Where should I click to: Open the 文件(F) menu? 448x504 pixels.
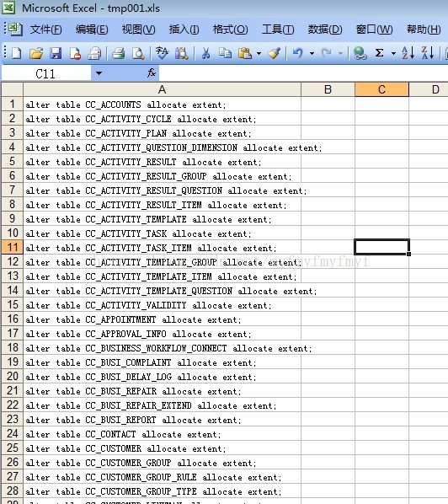[x=45, y=29]
